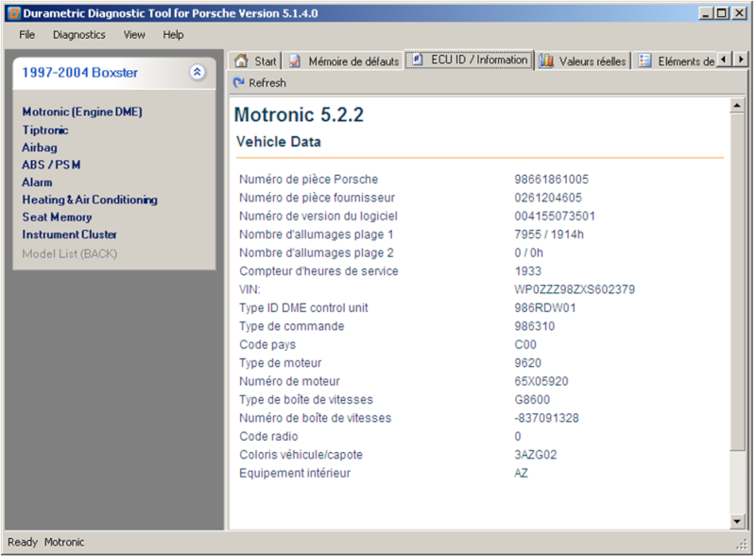Viewport: 756px width, 557px height.
Task: Click Motronic in the status bar
Action: [64, 543]
